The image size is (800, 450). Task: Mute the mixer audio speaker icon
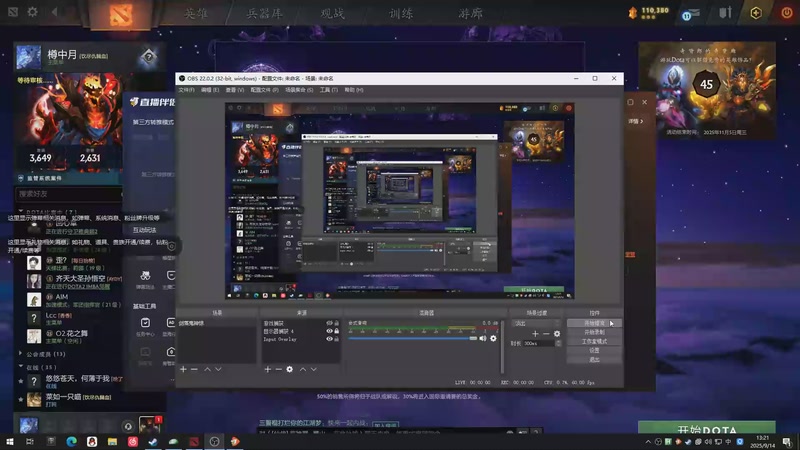[483, 338]
